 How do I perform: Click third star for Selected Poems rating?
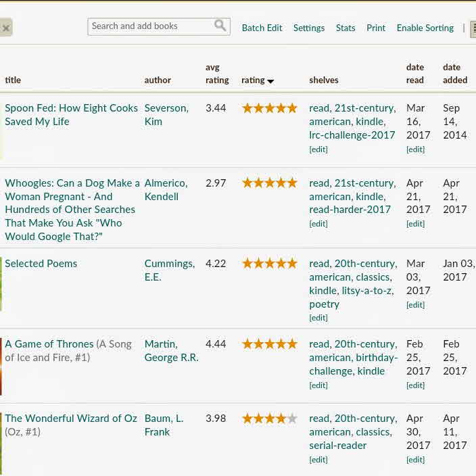coord(270,264)
